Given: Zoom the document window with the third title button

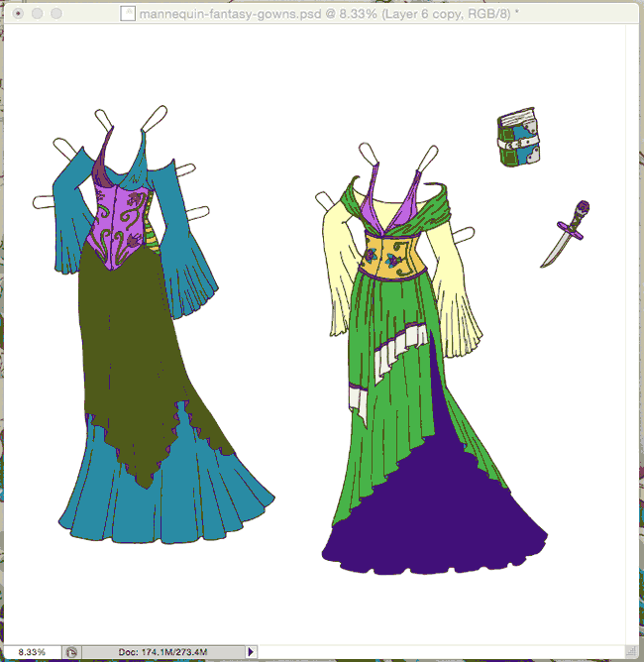Looking at the screenshot, I should (x=56, y=14).
